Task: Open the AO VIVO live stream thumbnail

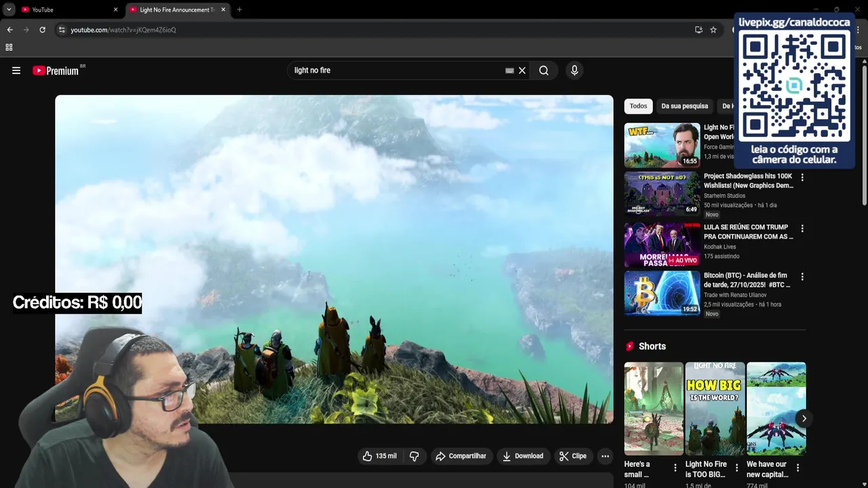Action: (662, 245)
